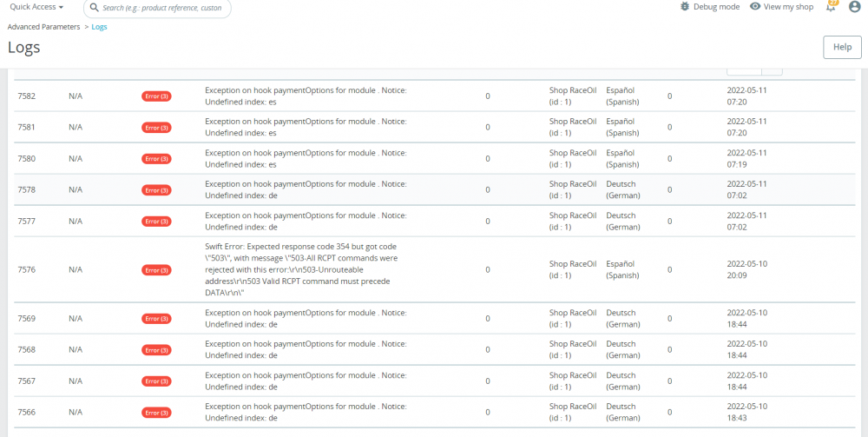868x437 pixels.
Task: Click Shop RaceOil cell in row 7577
Action: click(x=573, y=221)
